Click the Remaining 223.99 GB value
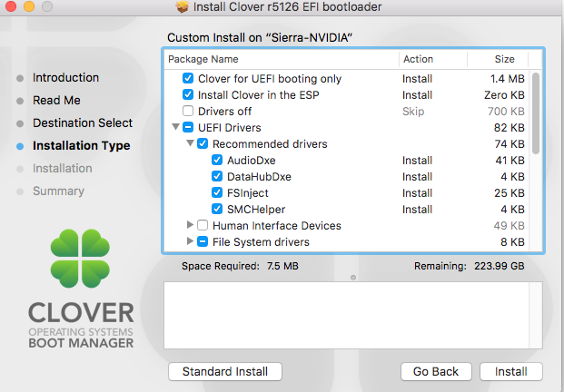This screenshot has height=392, width=564. [499, 266]
